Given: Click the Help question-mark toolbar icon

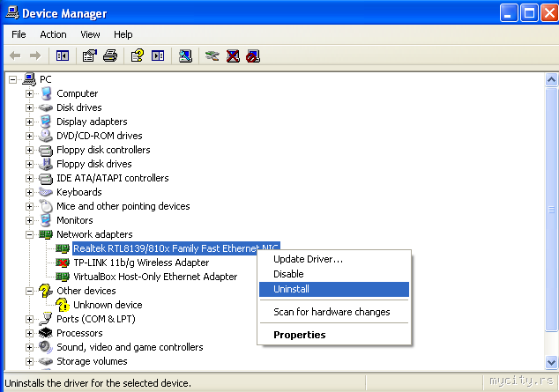Looking at the screenshot, I should (x=138, y=55).
